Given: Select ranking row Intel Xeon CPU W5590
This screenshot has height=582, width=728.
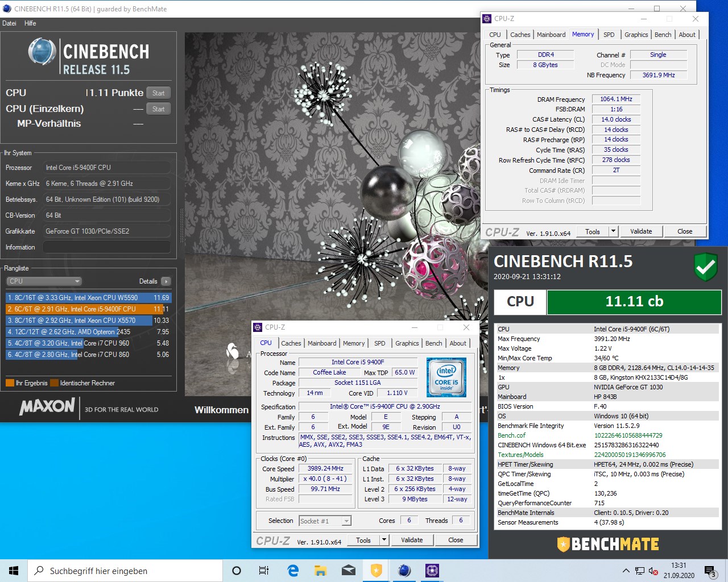Looking at the screenshot, I should click(88, 298).
